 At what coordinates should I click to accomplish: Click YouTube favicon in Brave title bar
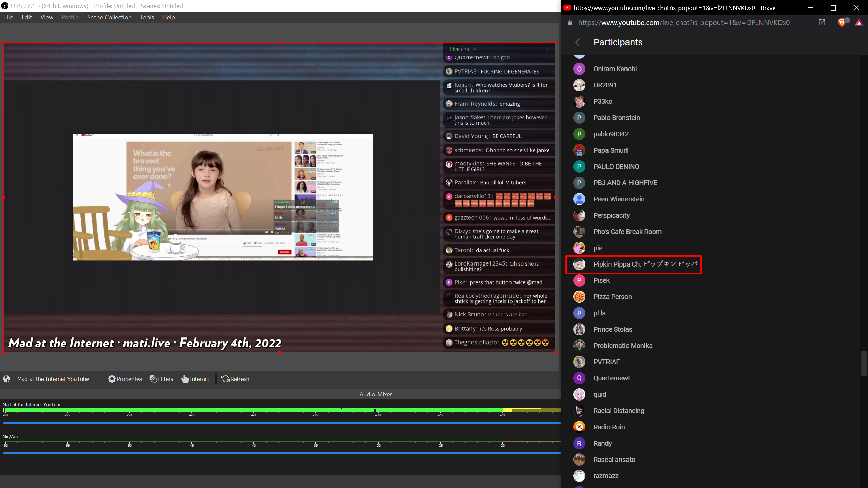pyautogui.click(x=567, y=8)
